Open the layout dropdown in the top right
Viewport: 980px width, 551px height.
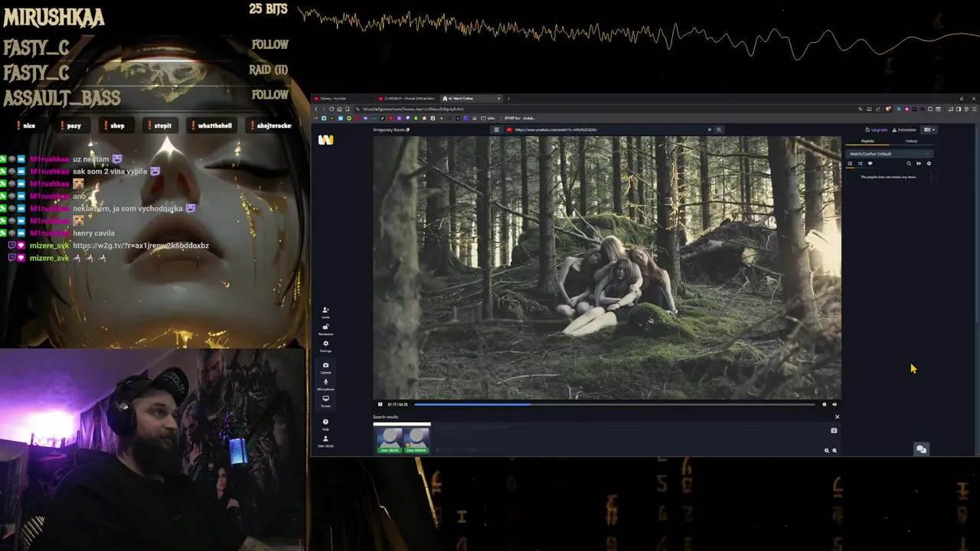929,130
